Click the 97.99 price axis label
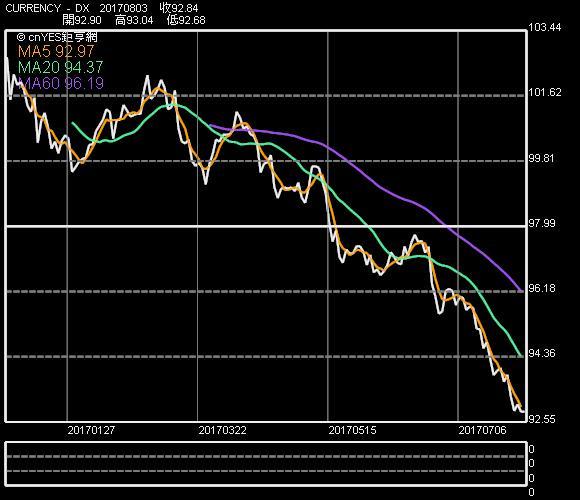580x500 pixels. click(x=542, y=223)
